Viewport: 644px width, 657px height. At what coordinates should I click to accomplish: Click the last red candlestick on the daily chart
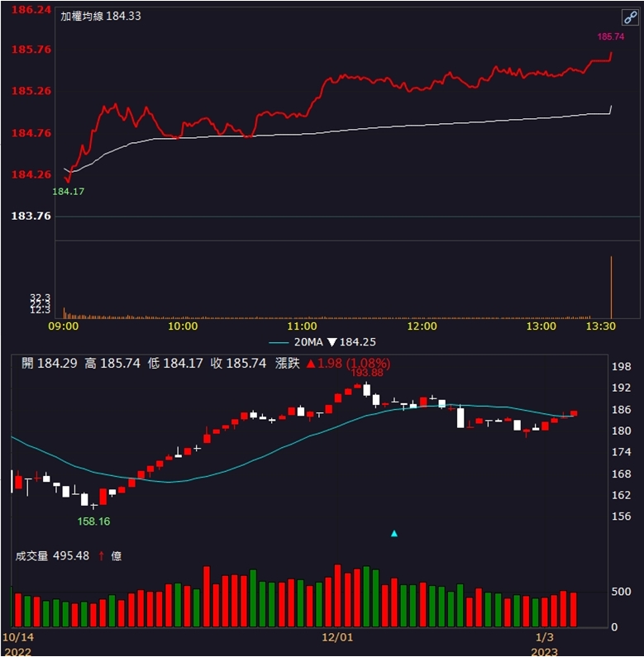pos(574,413)
